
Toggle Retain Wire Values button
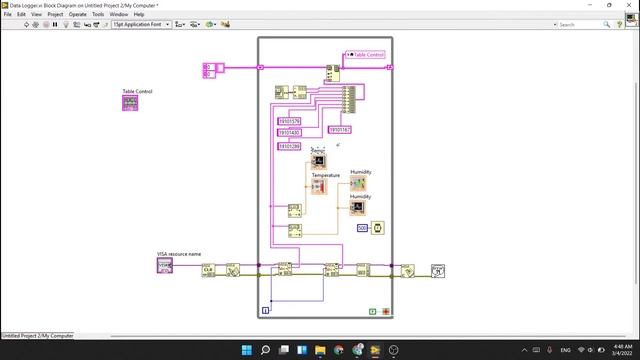pos(76,24)
